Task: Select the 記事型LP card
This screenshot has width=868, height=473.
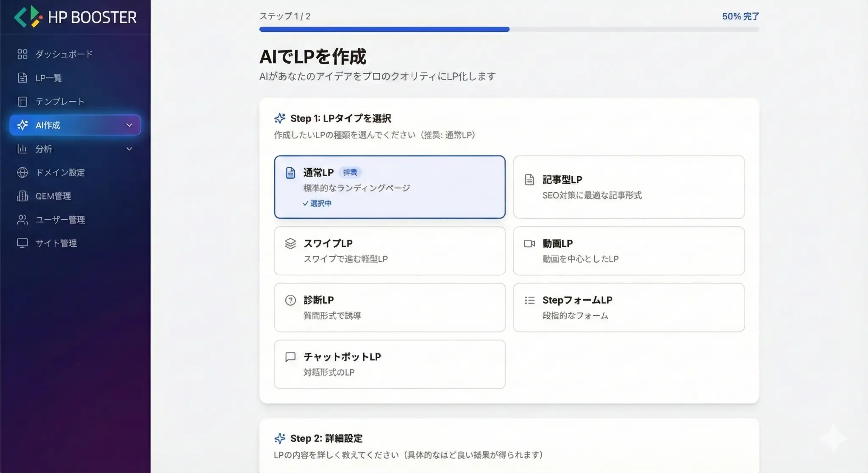Action: (629, 188)
